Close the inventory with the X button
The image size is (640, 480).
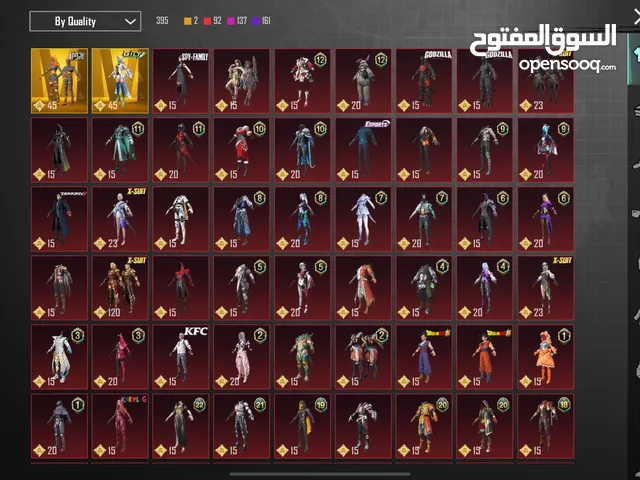[636, 18]
